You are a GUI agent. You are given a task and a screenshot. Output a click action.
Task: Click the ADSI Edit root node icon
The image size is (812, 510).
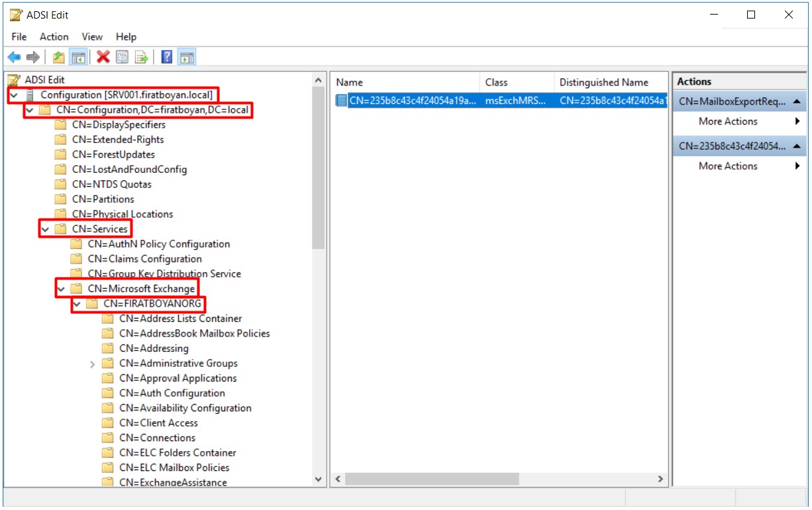[x=15, y=79]
